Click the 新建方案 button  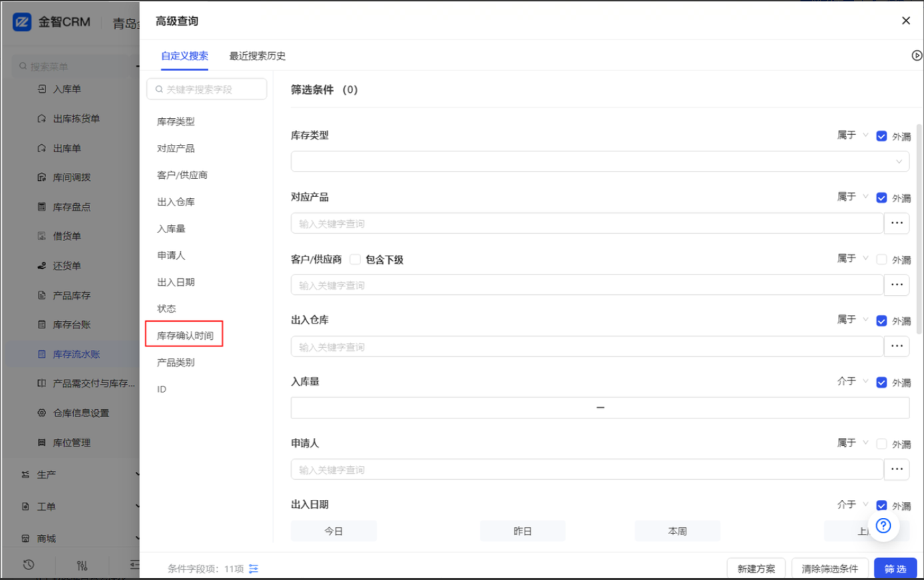point(756,569)
